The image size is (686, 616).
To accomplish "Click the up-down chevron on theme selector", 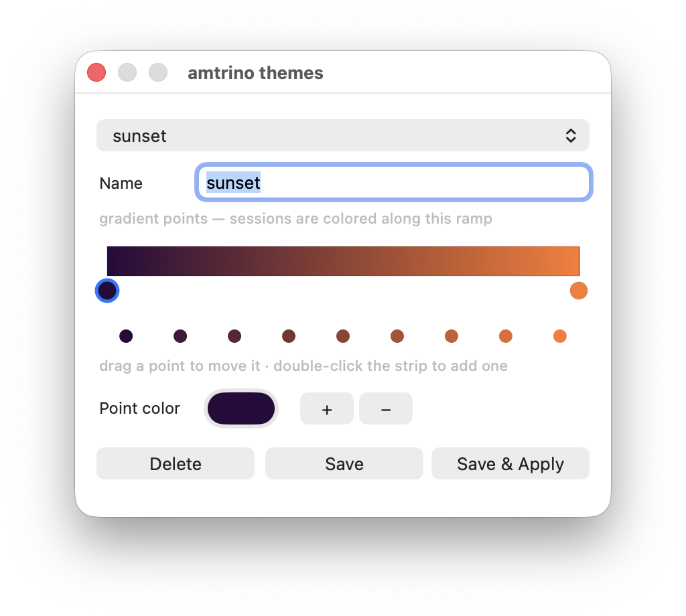I will [571, 135].
